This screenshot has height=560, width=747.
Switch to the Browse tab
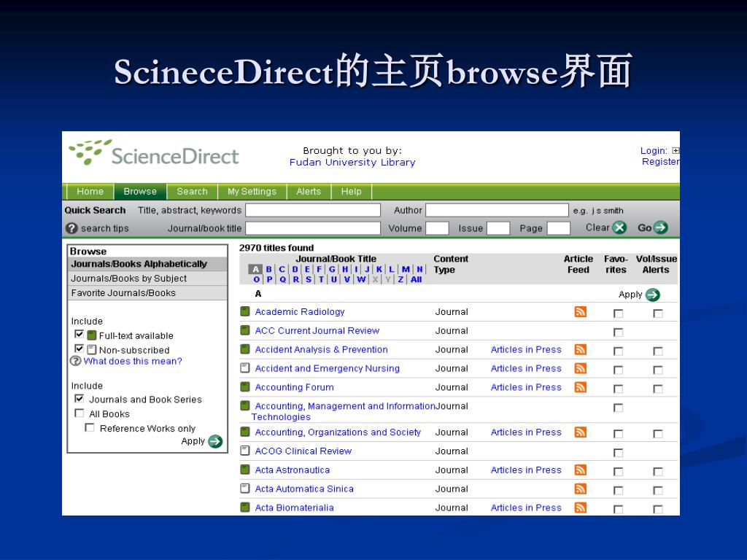[x=140, y=192]
